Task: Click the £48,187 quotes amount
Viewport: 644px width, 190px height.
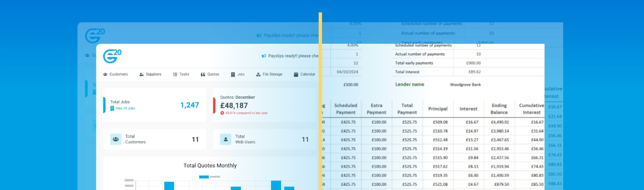Action: [x=234, y=106]
